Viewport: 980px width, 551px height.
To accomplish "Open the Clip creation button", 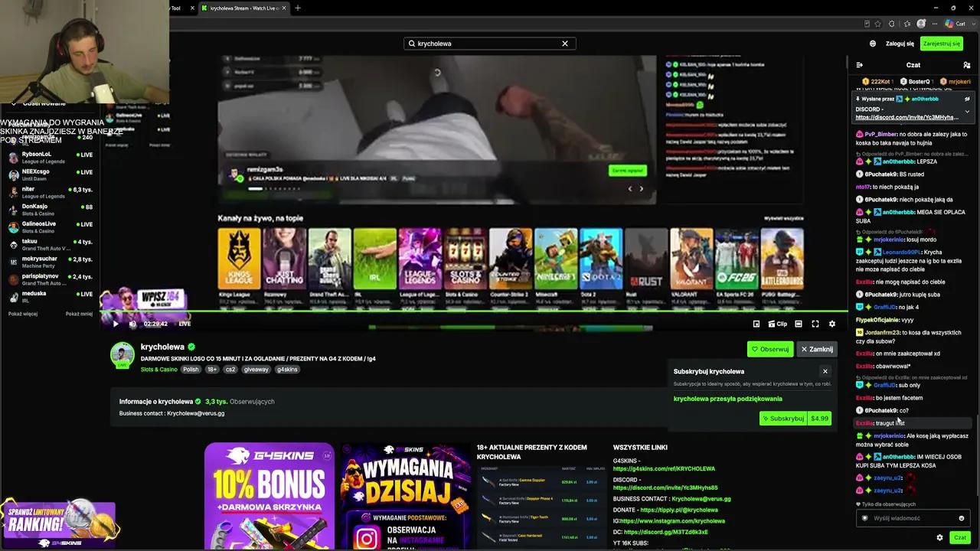I will (777, 324).
